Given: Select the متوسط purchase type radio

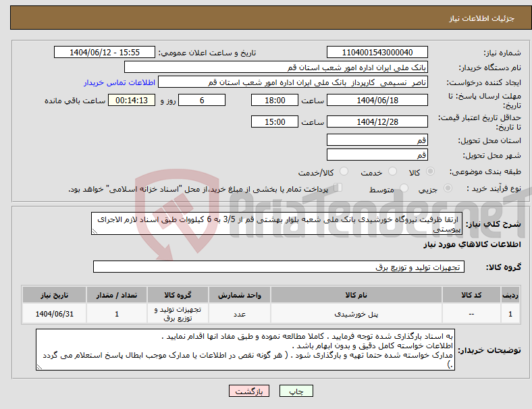Looking at the screenshot, I should coord(404,188).
